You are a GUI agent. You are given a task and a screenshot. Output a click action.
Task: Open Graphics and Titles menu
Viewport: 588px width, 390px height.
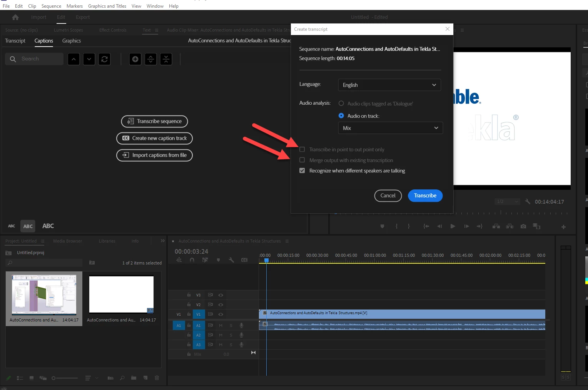point(107,6)
